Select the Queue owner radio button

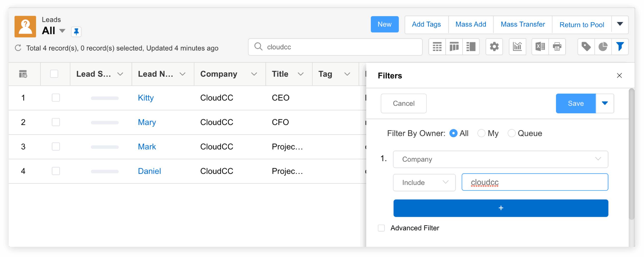tap(511, 133)
